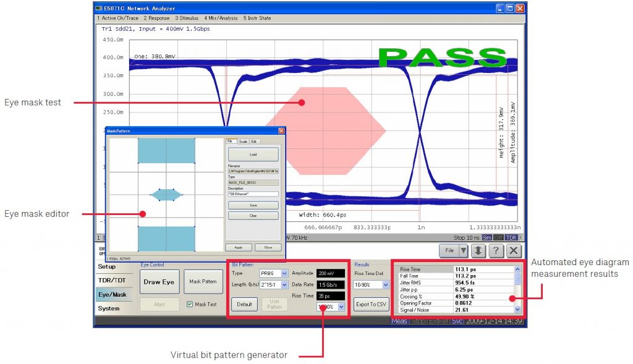The height and width of the screenshot is (364, 633).
Task: Select the TDR/TDT side tab
Action: pyautogui.click(x=112, y=280)
